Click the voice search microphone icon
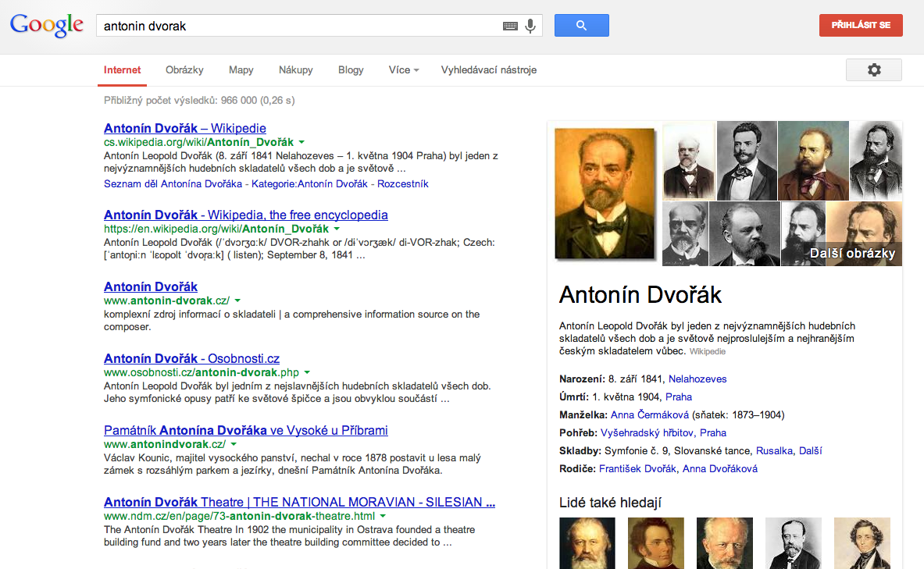This screenshot has width=924, height=569. coord(530,26)
